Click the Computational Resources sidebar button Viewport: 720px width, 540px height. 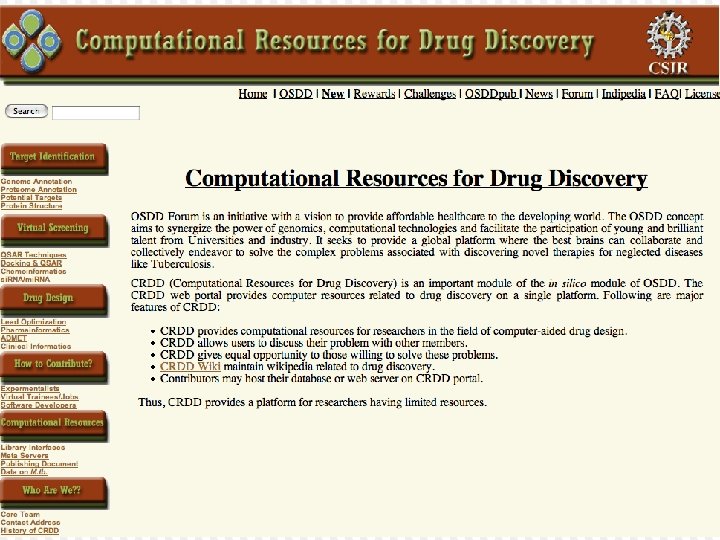click(x=54, y=425)
